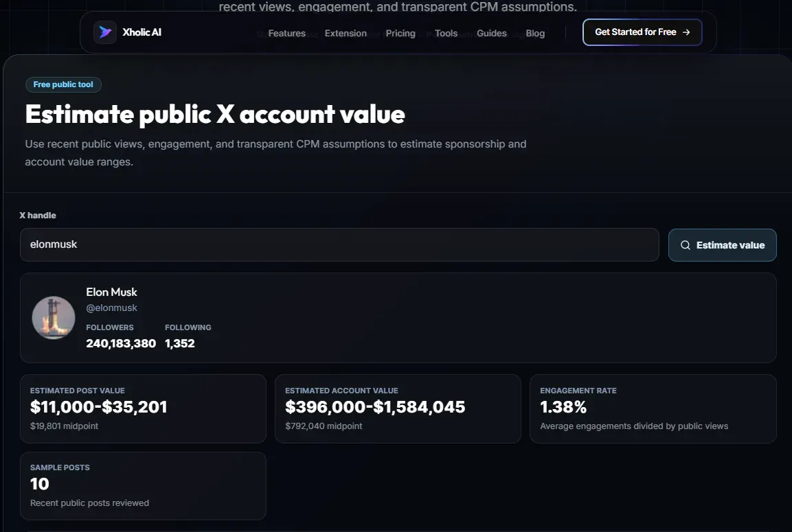
Task: Click the estimated post value $11,000-$35,201
Action: [98, 407]
